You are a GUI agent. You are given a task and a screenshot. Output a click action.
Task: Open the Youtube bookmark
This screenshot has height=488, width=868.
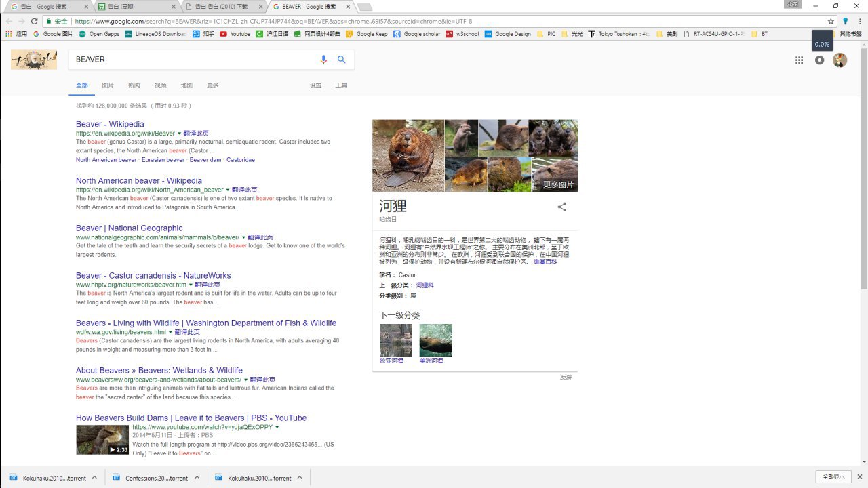click(235, 34)
